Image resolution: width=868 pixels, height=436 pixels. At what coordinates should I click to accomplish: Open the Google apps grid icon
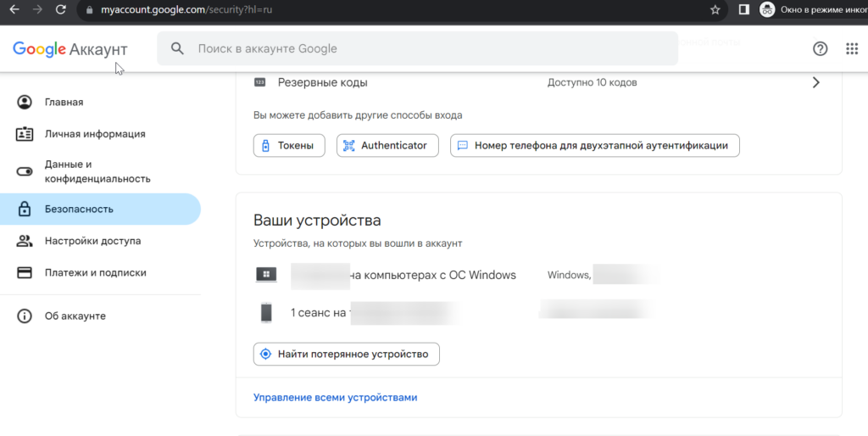pos(852,48)
